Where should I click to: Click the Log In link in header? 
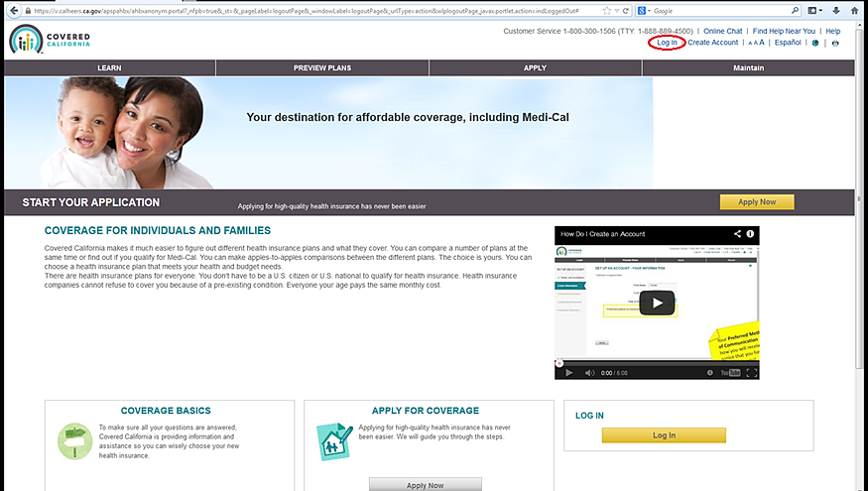pyautogui.click(x=667, y=43)
